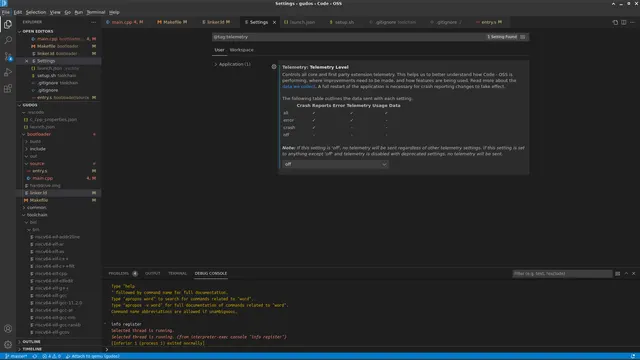640x360 pixels.
Task: Open the Help menu
Action: pos(114,12)
